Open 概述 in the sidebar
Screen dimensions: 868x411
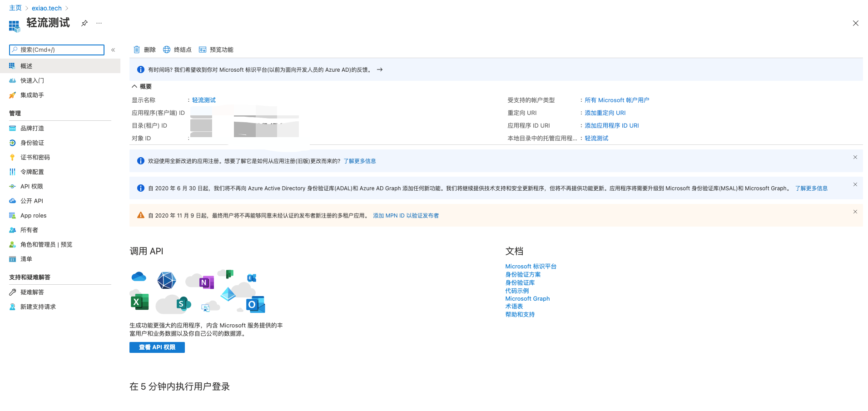click(60, 66)
